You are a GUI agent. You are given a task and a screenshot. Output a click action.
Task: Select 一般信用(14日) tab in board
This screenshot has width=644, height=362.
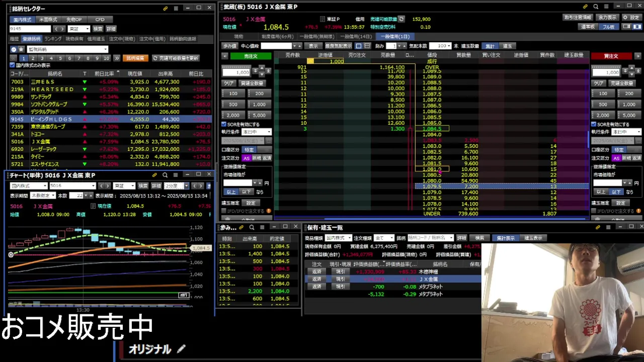point(356,37)
